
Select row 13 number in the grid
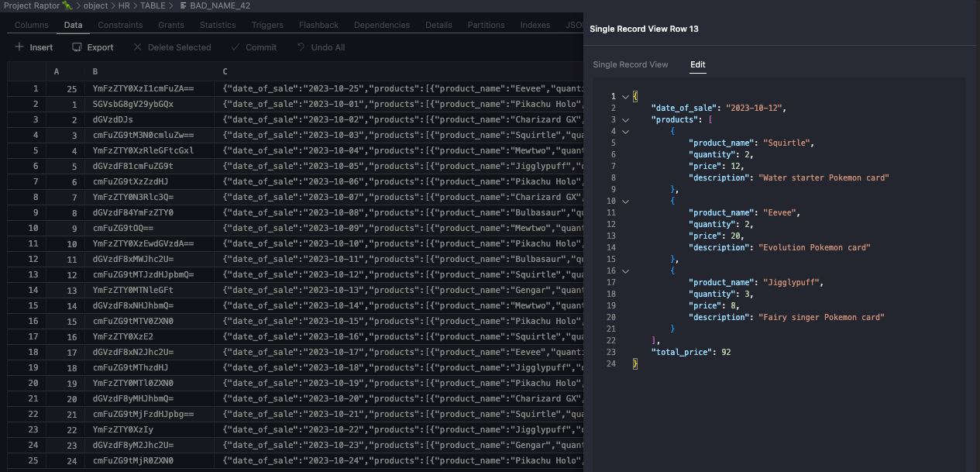pos(33,274)
